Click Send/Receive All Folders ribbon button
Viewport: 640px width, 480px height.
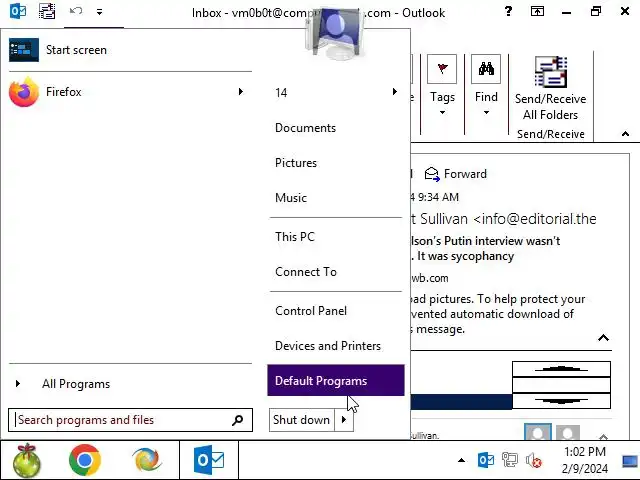(x=550, y=88)
